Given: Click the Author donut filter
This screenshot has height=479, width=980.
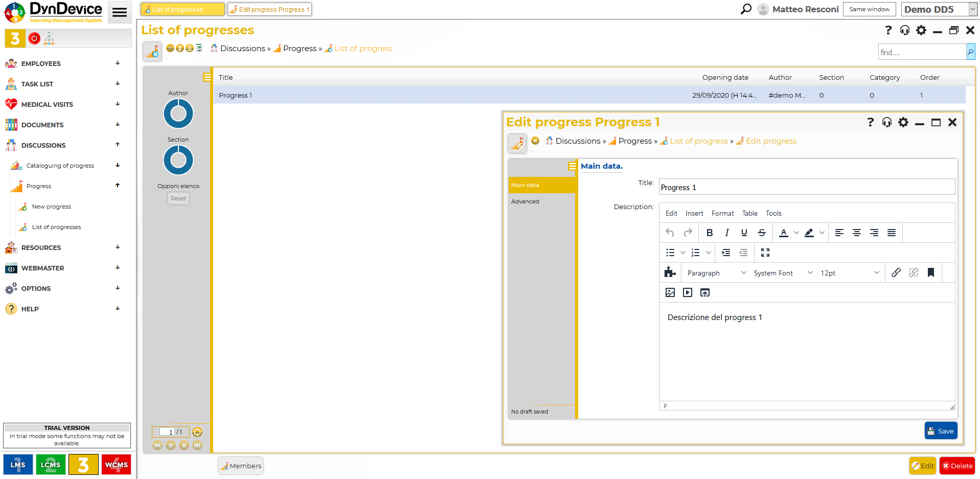Looking at the screenshot, I should 178,113.
